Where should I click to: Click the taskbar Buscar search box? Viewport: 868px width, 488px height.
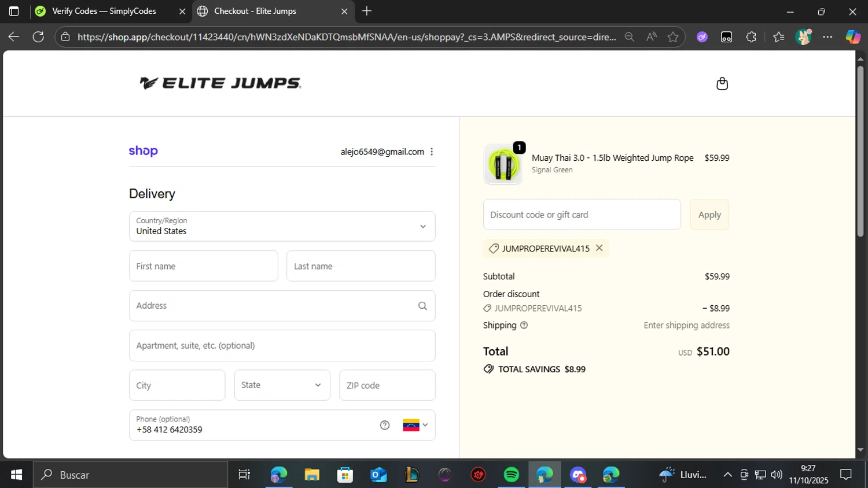click(x=130, y=475)
